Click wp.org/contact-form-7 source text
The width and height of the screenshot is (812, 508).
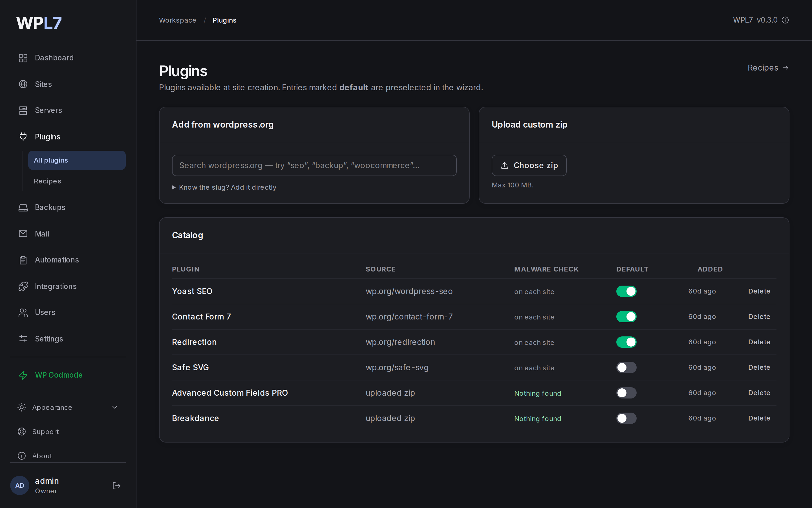click(409, 316)
